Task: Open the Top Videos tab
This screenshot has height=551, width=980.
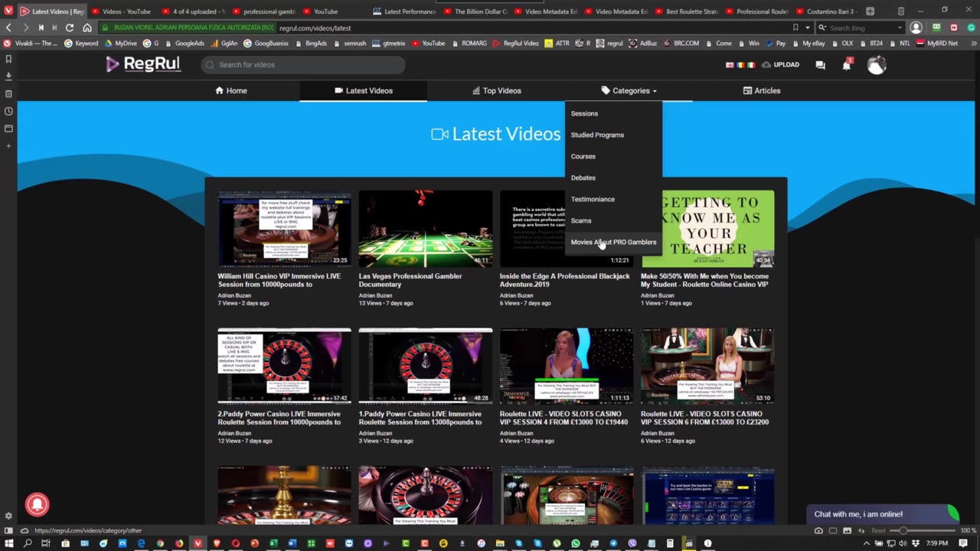Action: click(496, 90)
